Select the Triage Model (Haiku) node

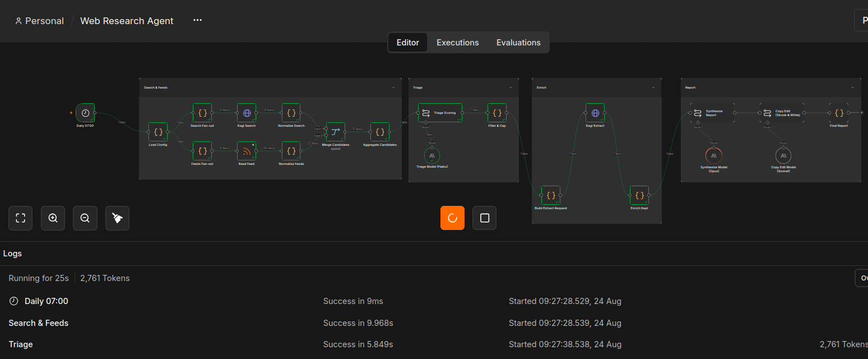tap(432, 155)
